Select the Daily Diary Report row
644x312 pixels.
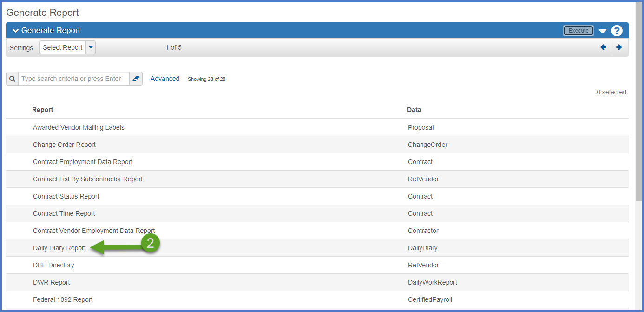[59, 248]
